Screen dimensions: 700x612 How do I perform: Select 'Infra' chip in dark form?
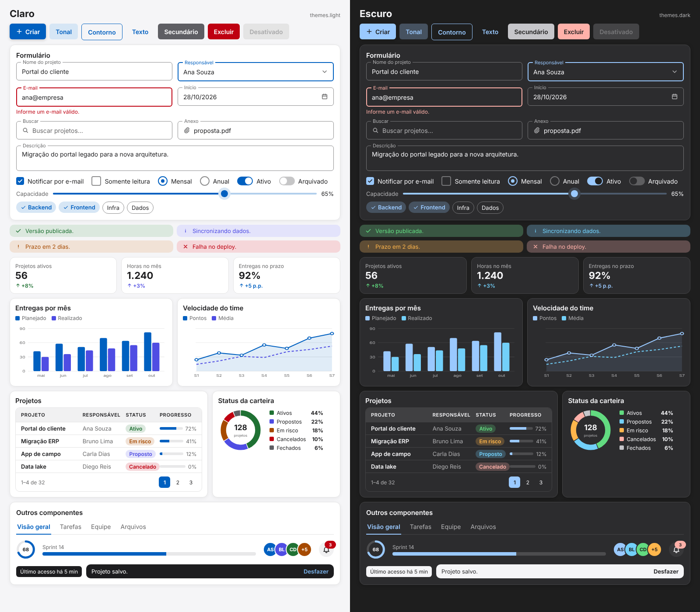[x=463, y=208]
